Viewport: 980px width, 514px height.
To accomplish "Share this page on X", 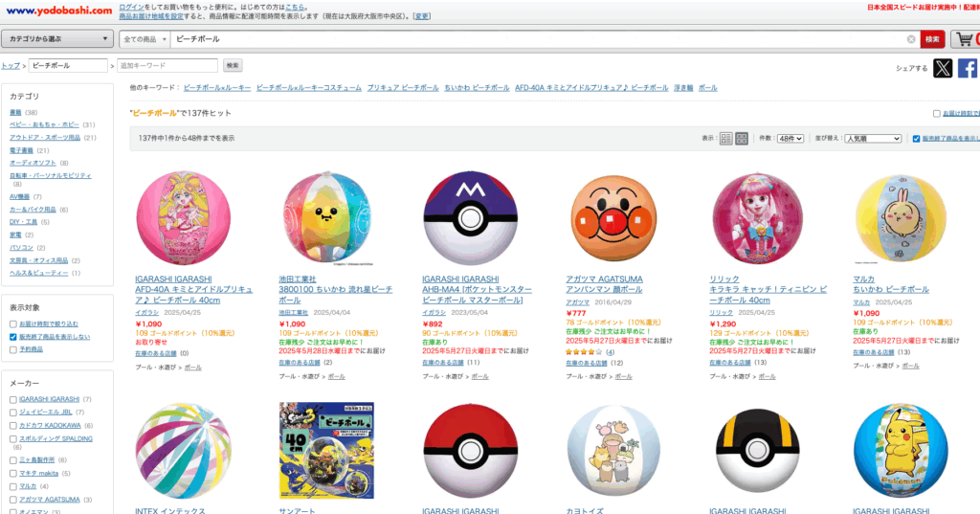I will pyautogui.click(x=943, y=68).
